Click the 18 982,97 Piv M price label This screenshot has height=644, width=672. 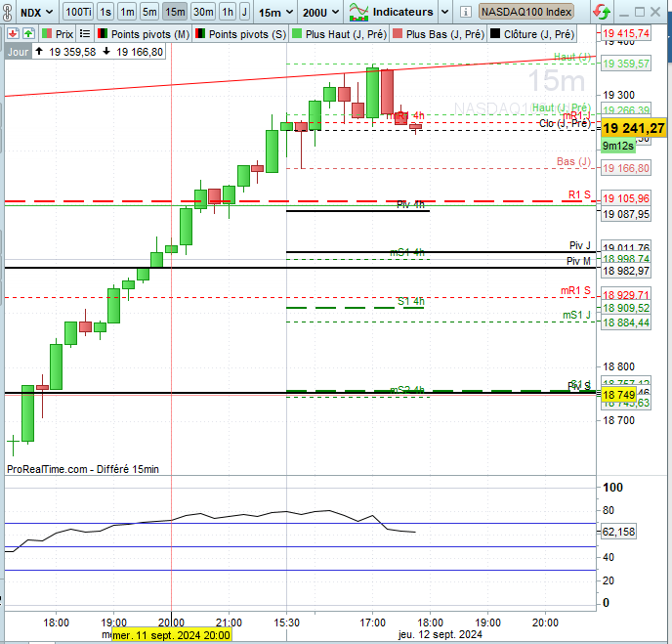[626, 271]
